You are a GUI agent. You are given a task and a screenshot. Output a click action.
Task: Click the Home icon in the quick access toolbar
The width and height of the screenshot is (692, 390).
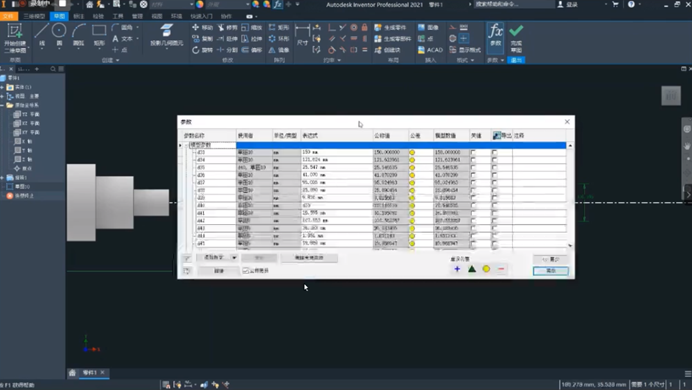click(x=90, y=4)
